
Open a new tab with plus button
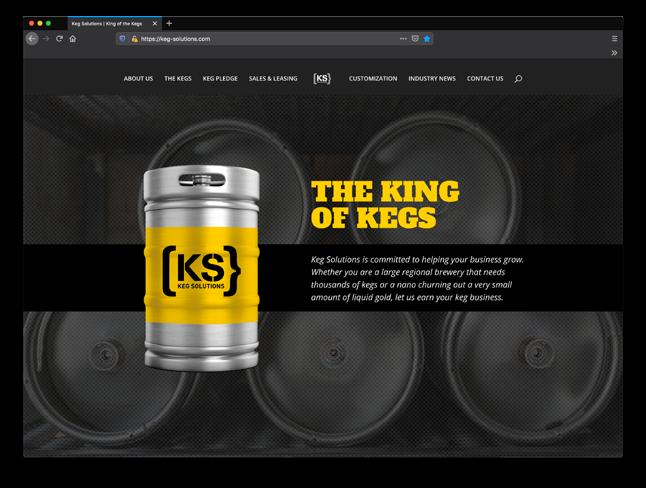tap(169, 23)
